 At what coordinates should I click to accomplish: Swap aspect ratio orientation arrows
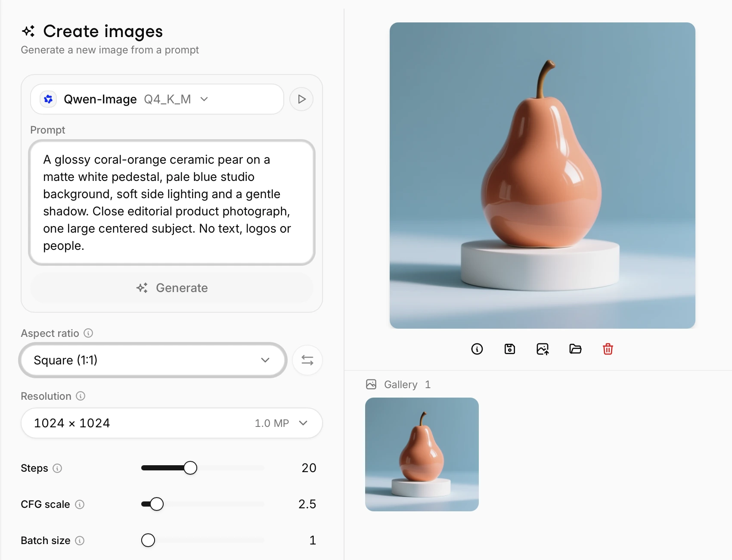(x=307, y=360)
